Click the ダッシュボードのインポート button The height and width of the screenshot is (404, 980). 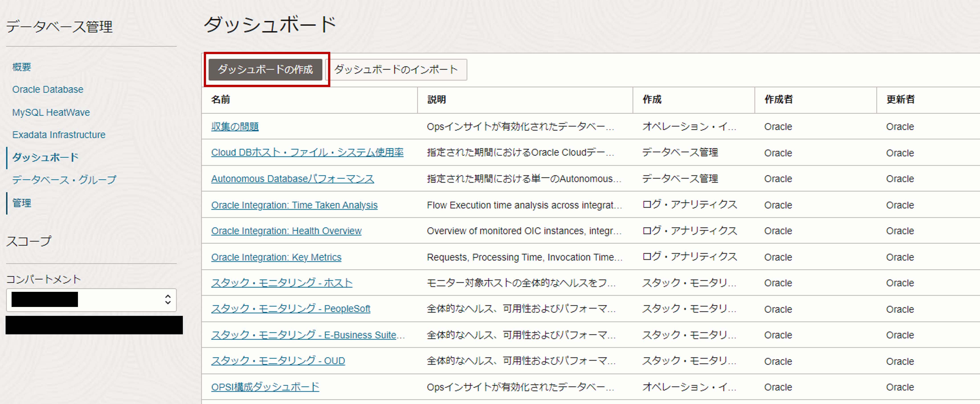396,69
